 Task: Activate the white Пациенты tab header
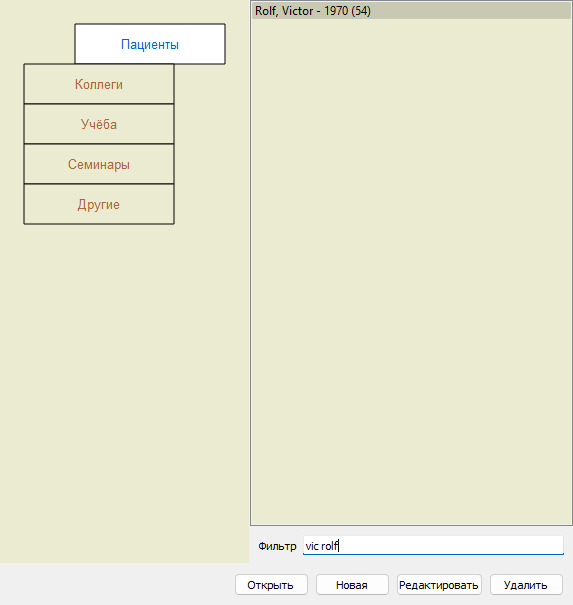click(150, 44)
